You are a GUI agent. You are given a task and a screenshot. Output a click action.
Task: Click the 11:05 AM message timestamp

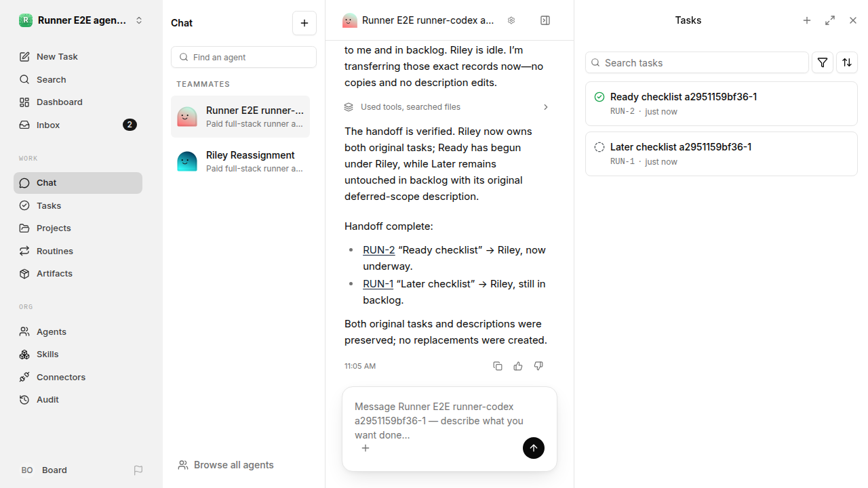pyautogui.click(x=360, y=366)
